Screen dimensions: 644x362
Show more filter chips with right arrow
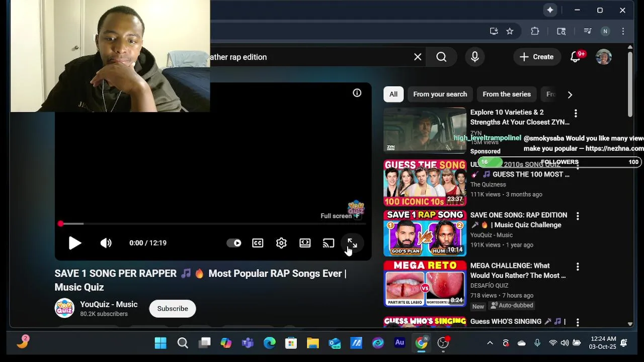coord(570,94)
